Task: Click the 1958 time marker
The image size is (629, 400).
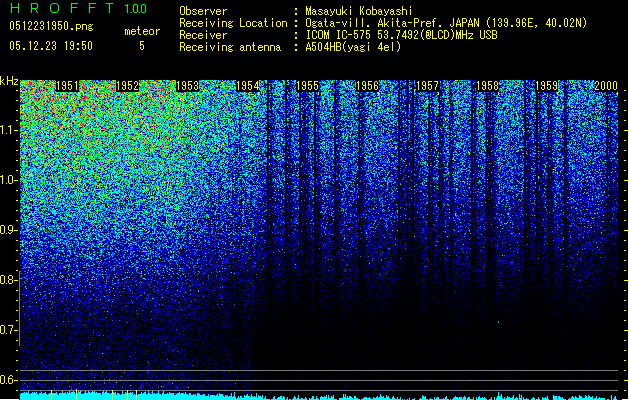Action: pos(487,86)
